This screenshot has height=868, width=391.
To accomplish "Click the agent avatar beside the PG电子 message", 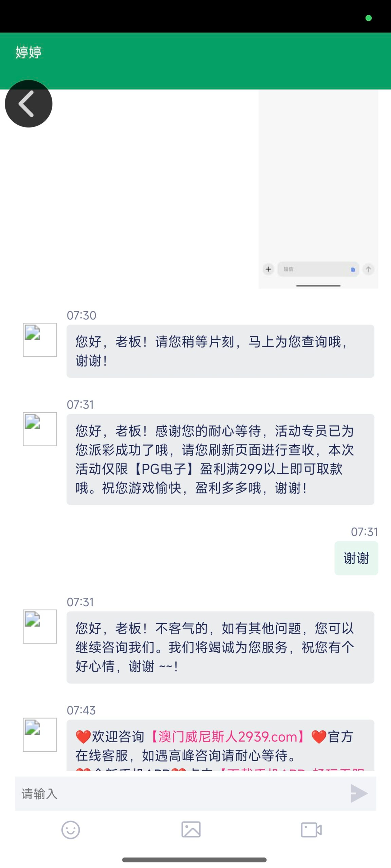I will [x=40, y=429].
